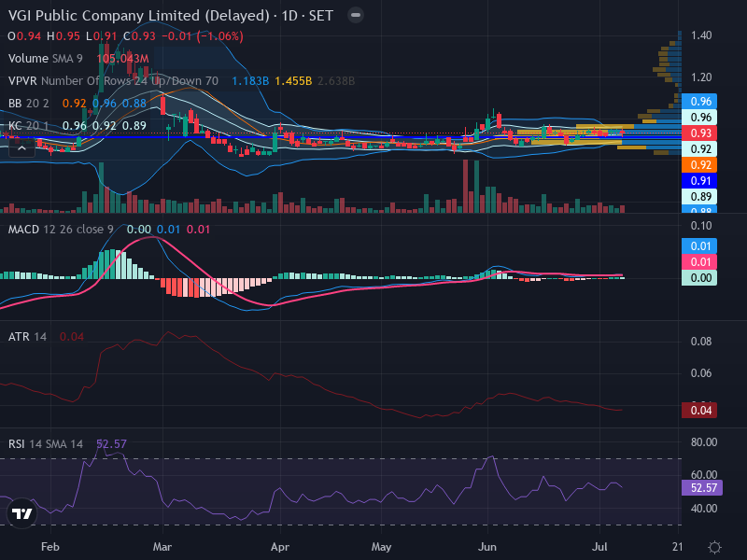This screenshot has height=560, width=747.
Task: Click the BB 20 2 indicator legend
Action: point(29,104)
